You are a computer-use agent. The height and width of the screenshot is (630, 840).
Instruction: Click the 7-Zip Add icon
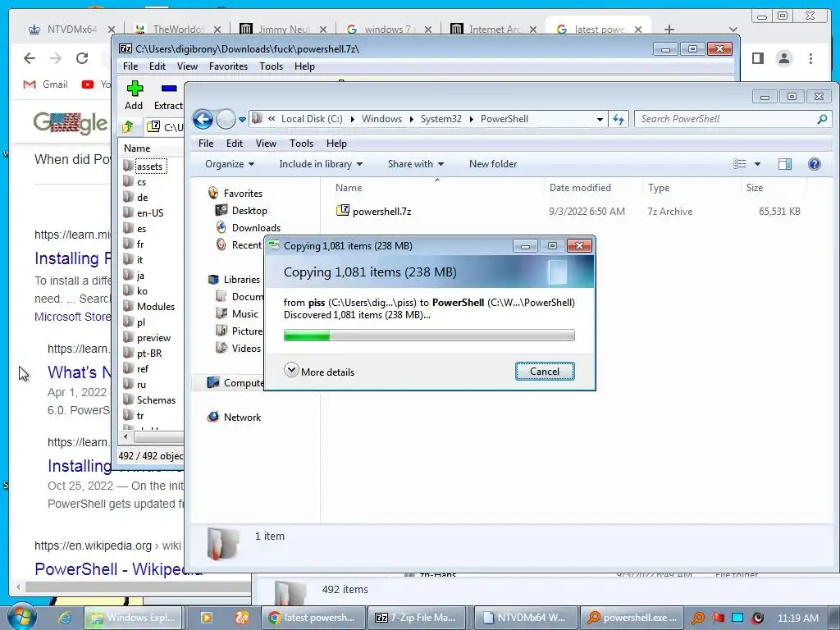[x=135, y=89]
